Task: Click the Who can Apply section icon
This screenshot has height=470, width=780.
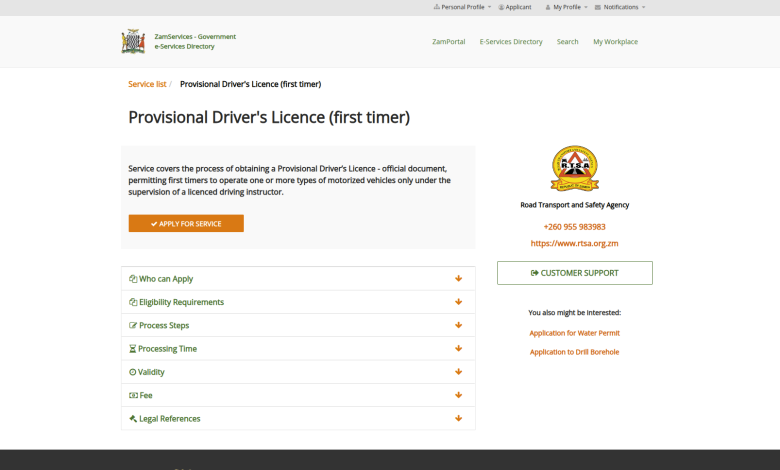Action: (133, 279)
